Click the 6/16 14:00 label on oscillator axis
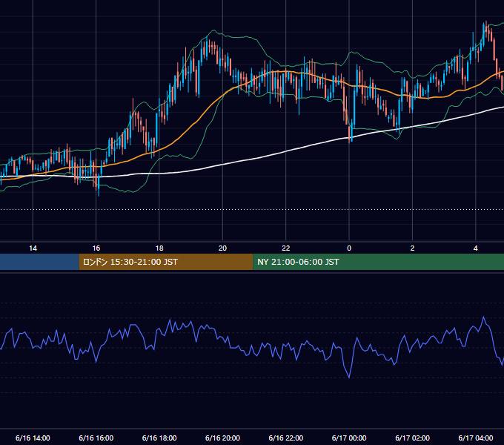This screenshot has height=445, width=504. tap(33, 438)
